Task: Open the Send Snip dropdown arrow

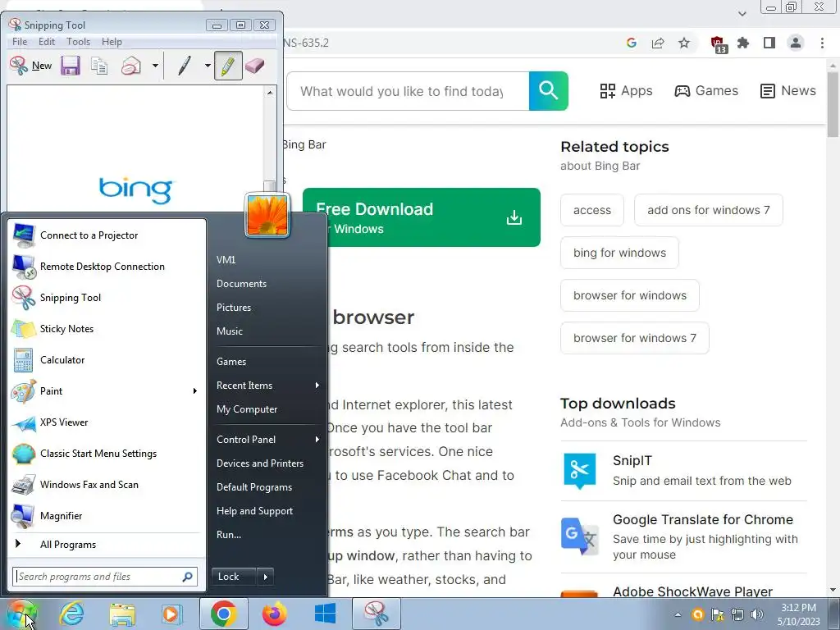Action: pos(155,66)
